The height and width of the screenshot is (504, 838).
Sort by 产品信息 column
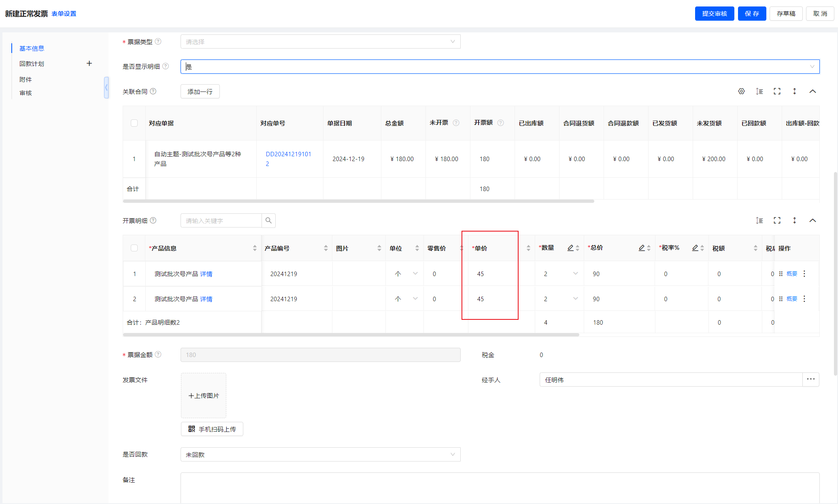click(255, 248)
